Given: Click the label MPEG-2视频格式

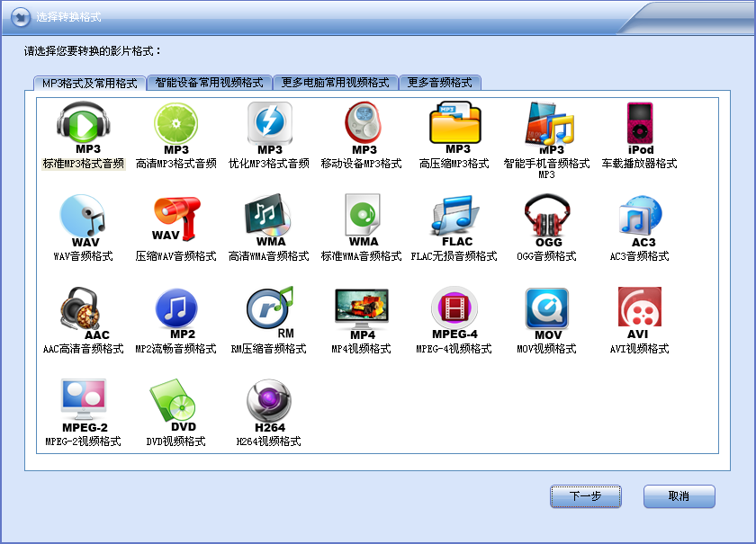Looking at the screenshot, I should (84, 441).
